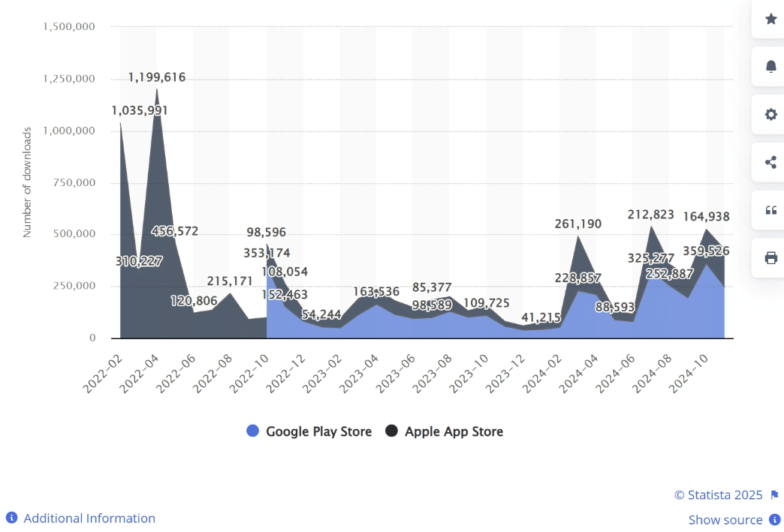Click the © Statista 2025 link
784x532 pixels.
point(718,495)
